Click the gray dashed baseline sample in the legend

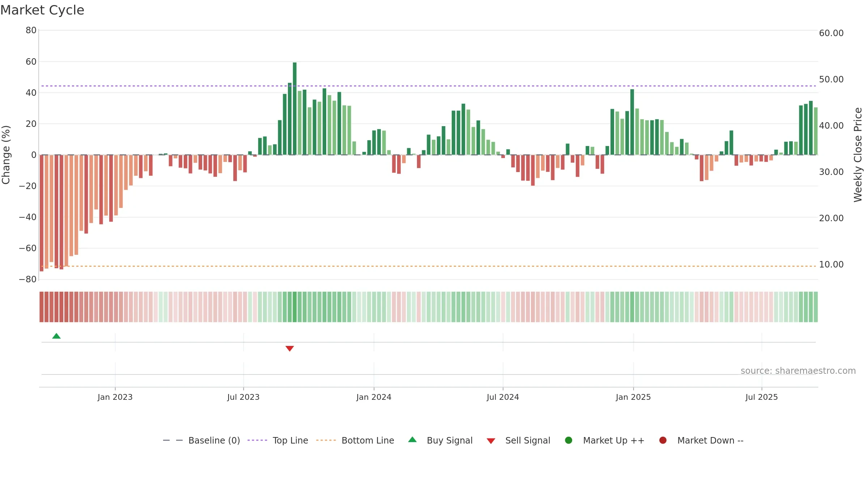(173, 440)
